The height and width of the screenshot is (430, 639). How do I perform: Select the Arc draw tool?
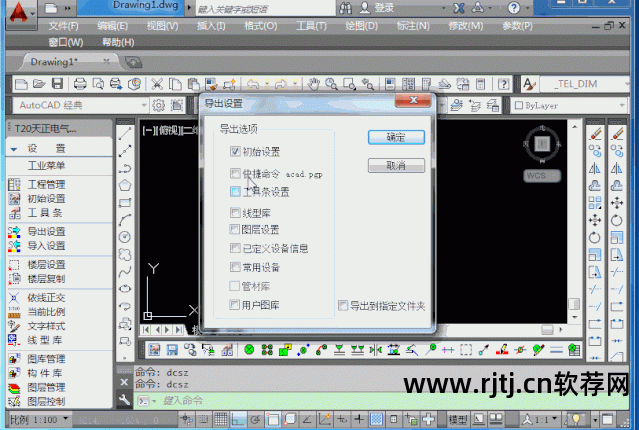[x=125, y=220]
